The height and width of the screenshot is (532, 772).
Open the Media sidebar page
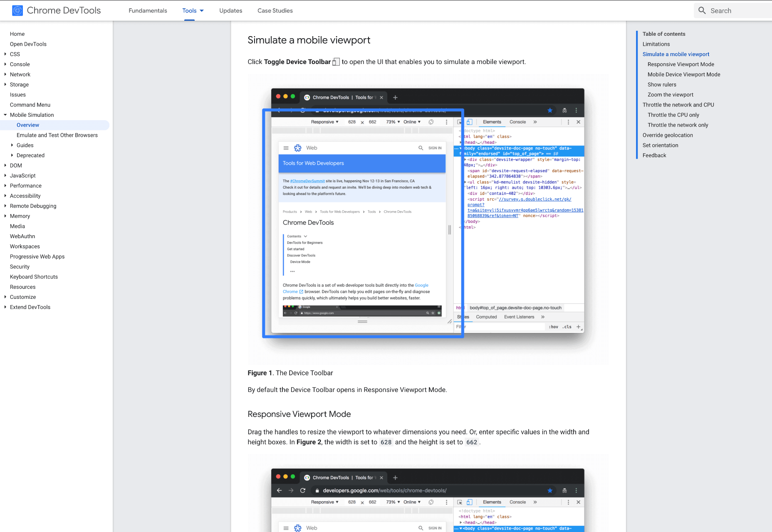tap(17, 226)
